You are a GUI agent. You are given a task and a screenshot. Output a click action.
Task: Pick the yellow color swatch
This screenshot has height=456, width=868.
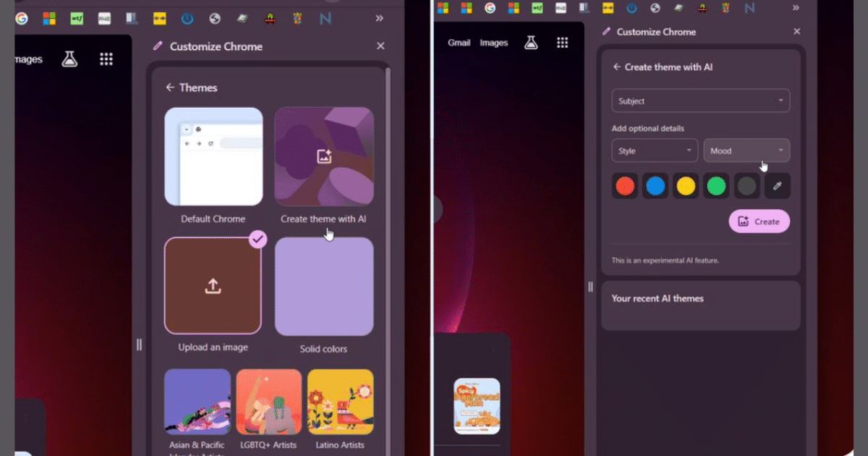pyautogui.click(x=686, y=186)
